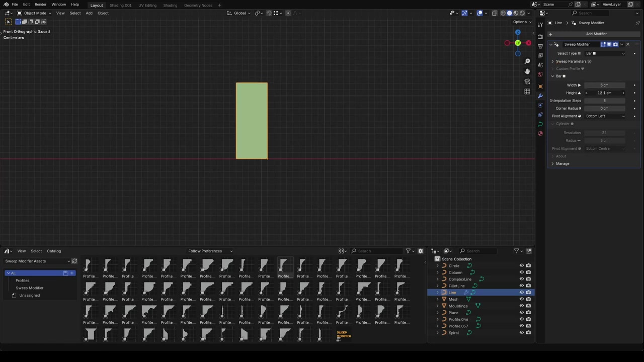This screenshot has width=644, height=362.
Task: Toggle the camera view icon in the viewport
Action: pyautogui.click(x=527, y=81)
